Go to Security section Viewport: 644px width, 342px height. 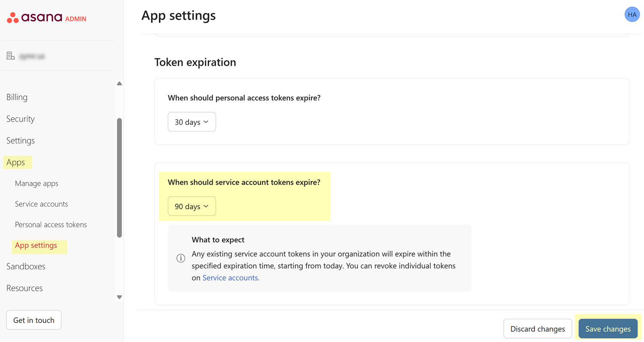pyautogui.click(x=20, y=119)
